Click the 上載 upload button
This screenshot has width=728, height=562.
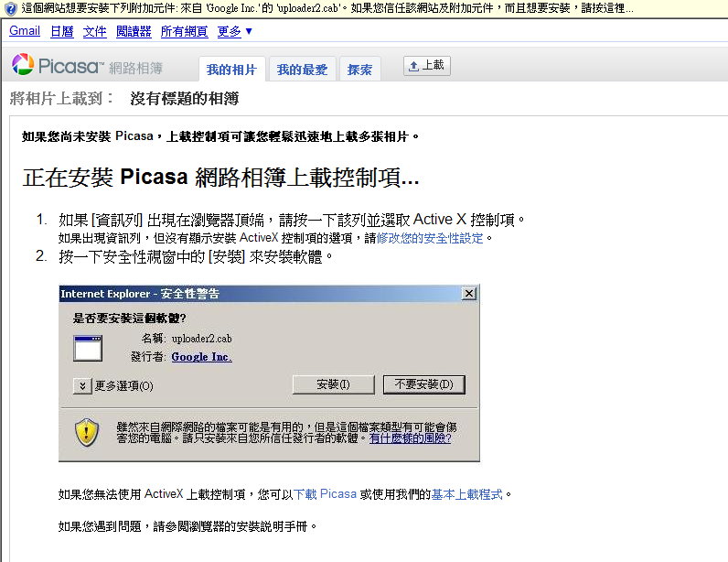(427, 66)
